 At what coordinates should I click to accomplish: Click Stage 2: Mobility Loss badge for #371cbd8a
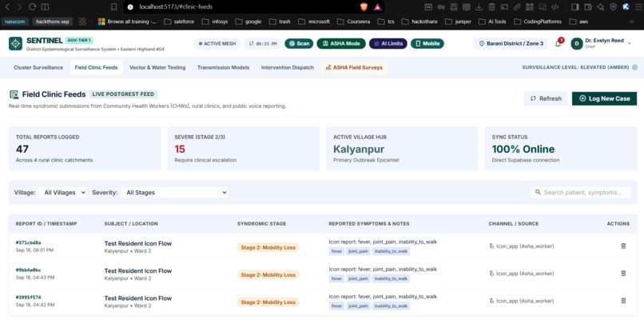[x=268, y=247]
